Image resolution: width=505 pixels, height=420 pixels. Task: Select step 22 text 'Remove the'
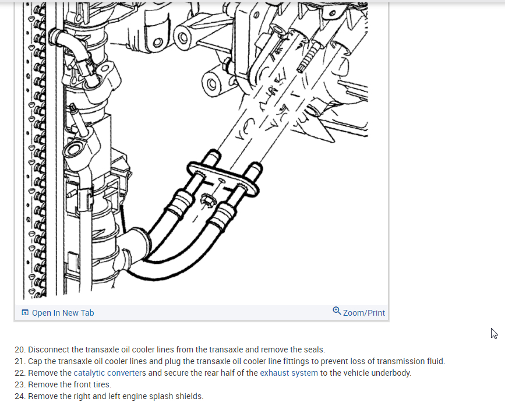[50, 373]
